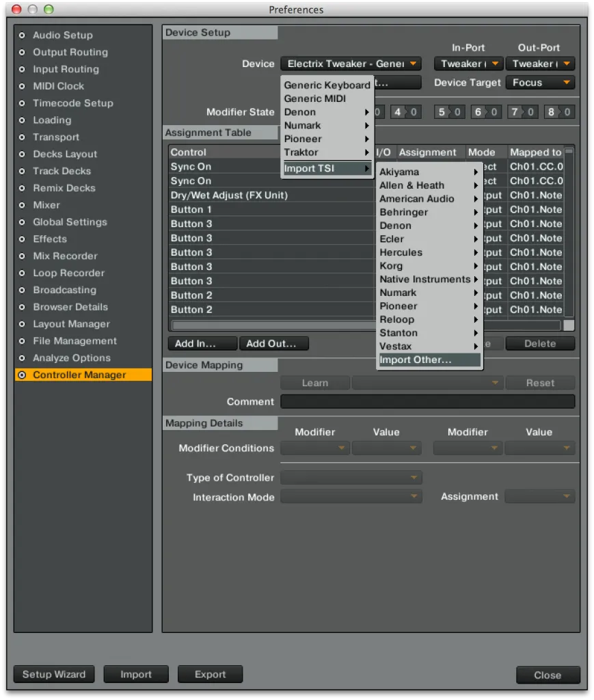The image size is (594, 700).
Task: Select the highlighted Controller Manager entry
Action: click(83, 375)
